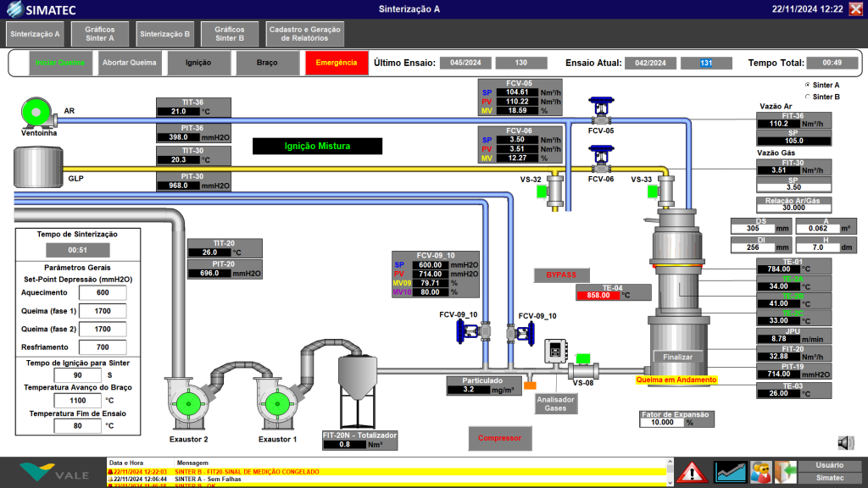Click the Abortar Queima button
The width and height of the screenshot is (868, 488).
[x=129, y=63]
